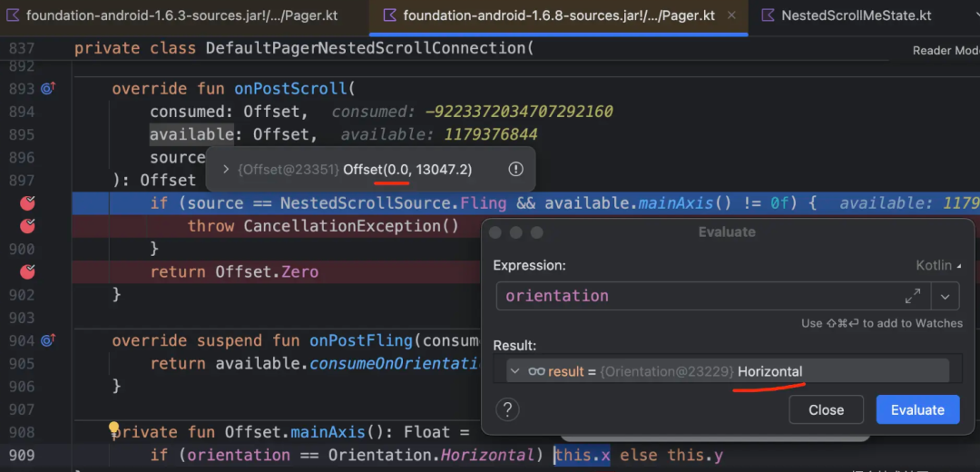Click consumeOnOrientation call at line 905

pyautogui.click(x=395, y=363)
